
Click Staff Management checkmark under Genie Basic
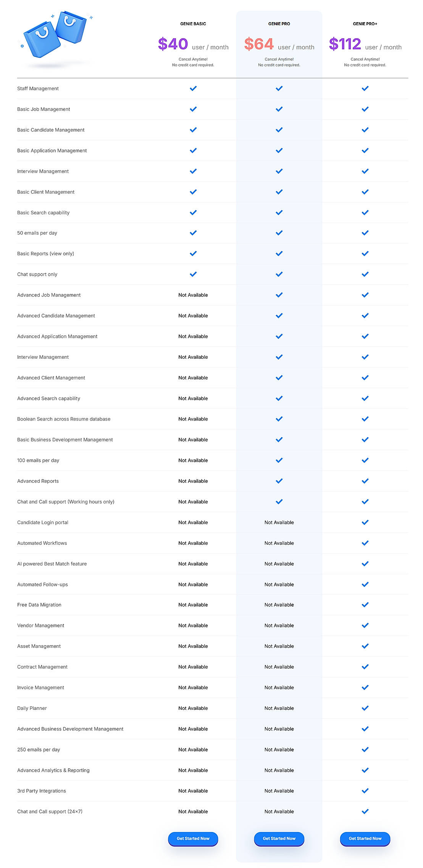pos(193,88)
